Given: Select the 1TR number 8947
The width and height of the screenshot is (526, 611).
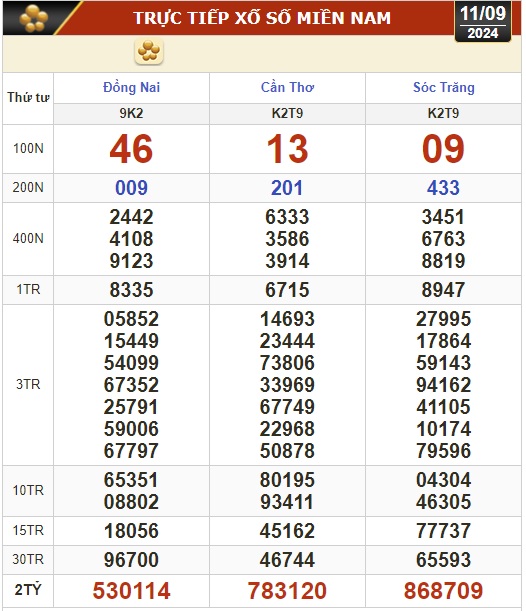Looking at the screenshot, I should (x=443, y=290).
